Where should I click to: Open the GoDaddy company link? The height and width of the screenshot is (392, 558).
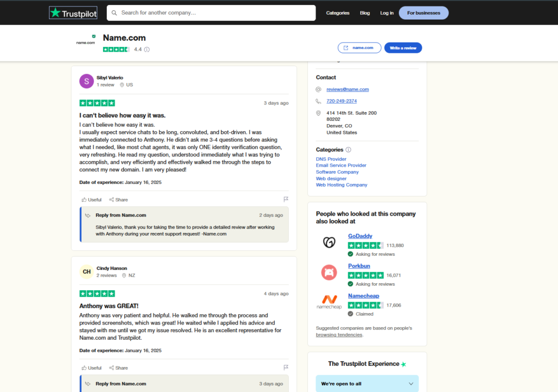point(360,236)
